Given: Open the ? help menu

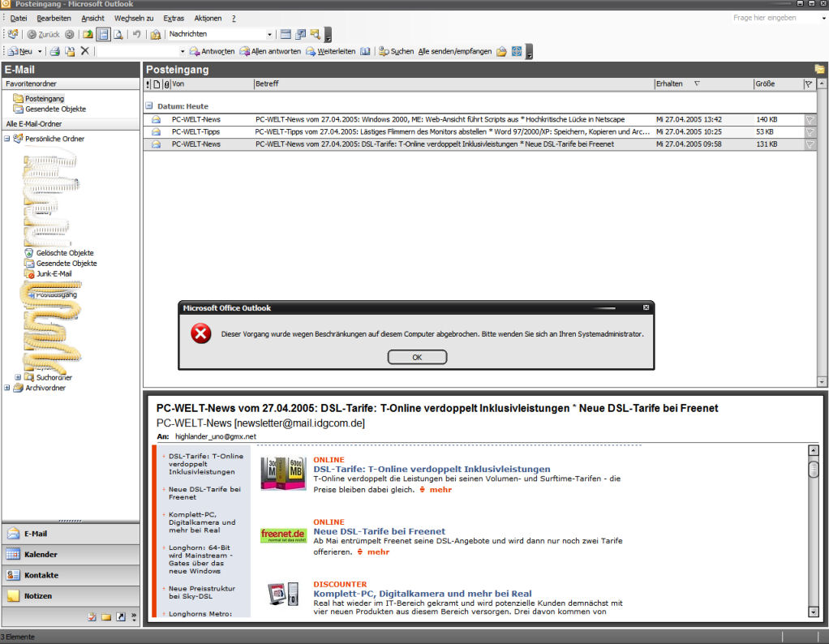Looking at the screenshot, I should click(234, 18).
